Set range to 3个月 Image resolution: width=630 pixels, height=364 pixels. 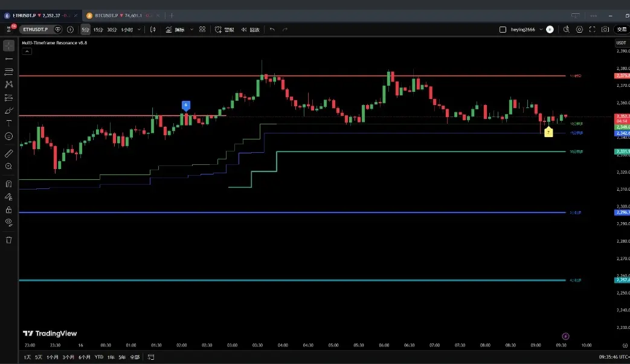click(68, 357)
